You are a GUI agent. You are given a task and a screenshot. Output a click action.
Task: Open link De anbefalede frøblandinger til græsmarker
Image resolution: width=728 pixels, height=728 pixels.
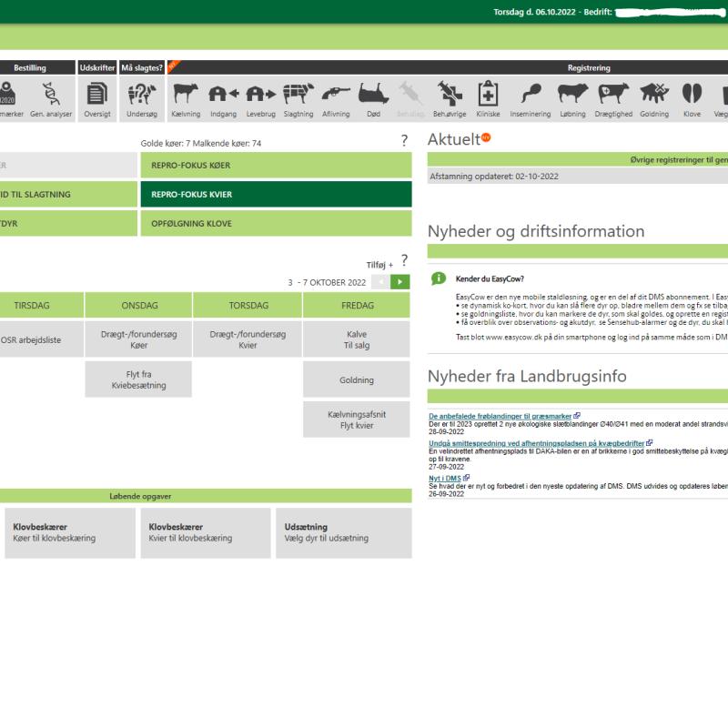500,416
